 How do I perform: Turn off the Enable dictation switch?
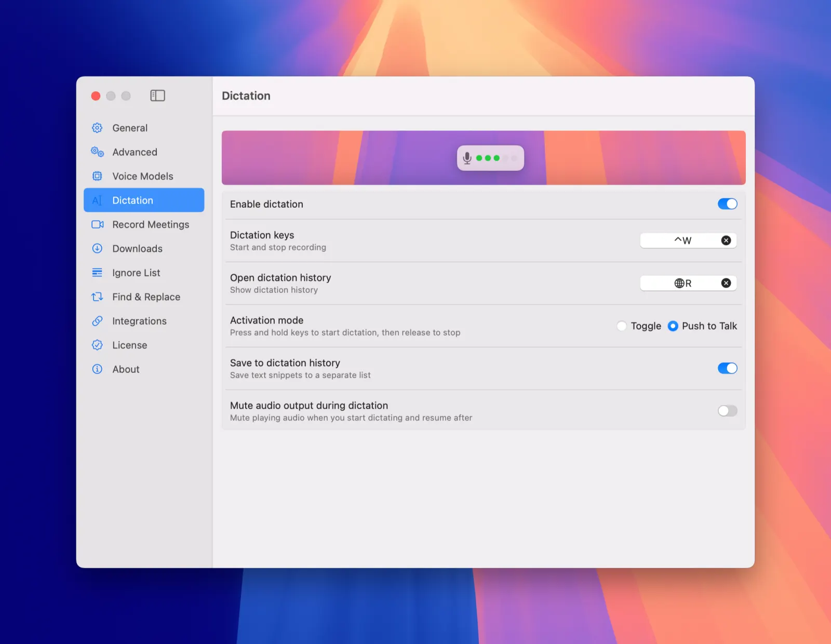(727, 204)
